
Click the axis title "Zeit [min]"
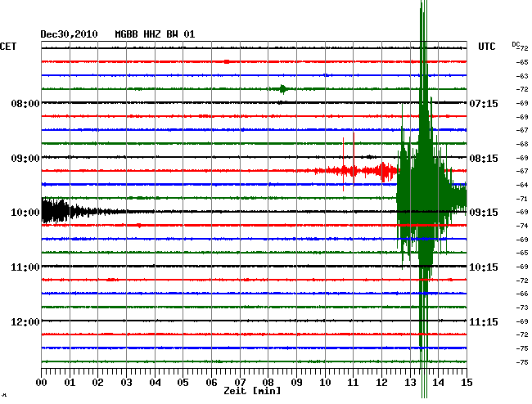click(x=252, y=391)
